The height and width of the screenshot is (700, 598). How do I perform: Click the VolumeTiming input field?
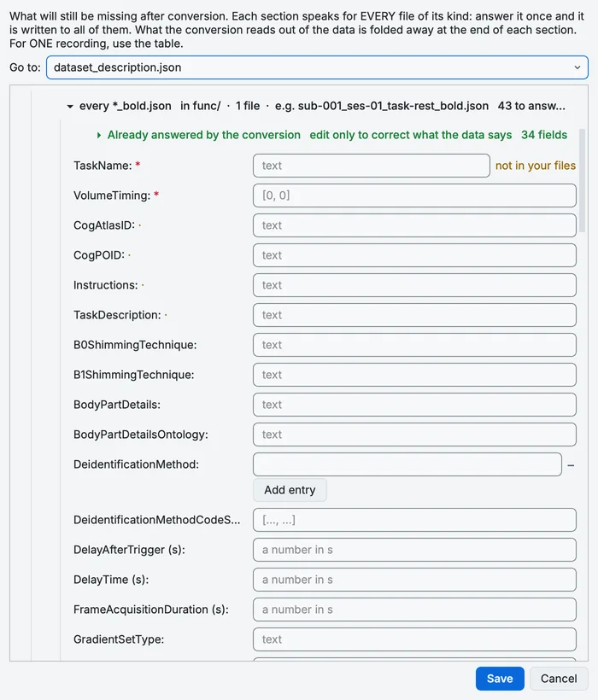click(x=414, y=195)
